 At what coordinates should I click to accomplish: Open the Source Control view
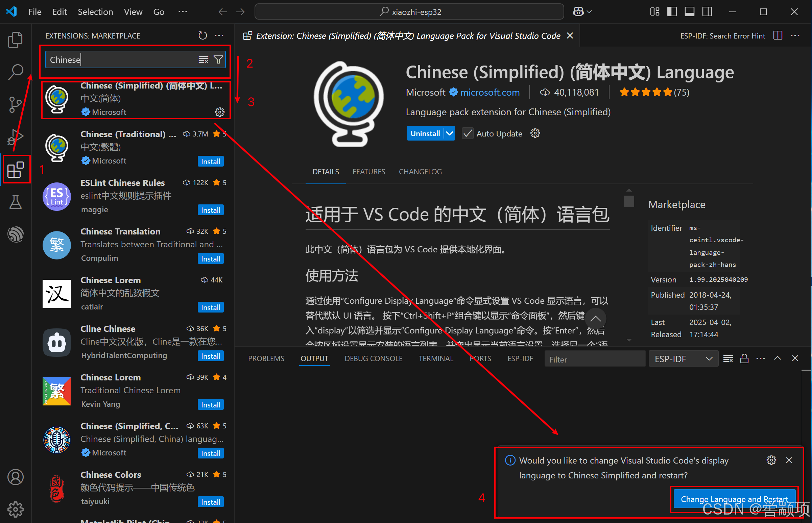(x=15, y=104)
